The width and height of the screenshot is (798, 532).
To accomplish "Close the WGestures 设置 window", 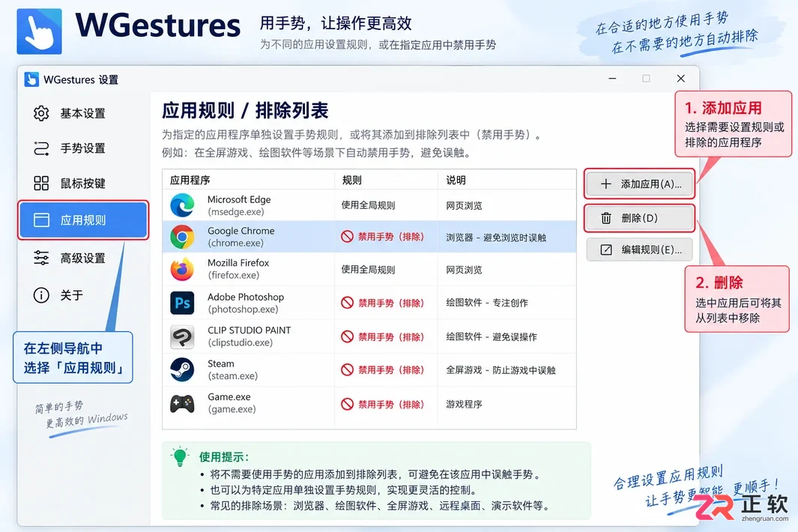I will click(x=680, y=79).
